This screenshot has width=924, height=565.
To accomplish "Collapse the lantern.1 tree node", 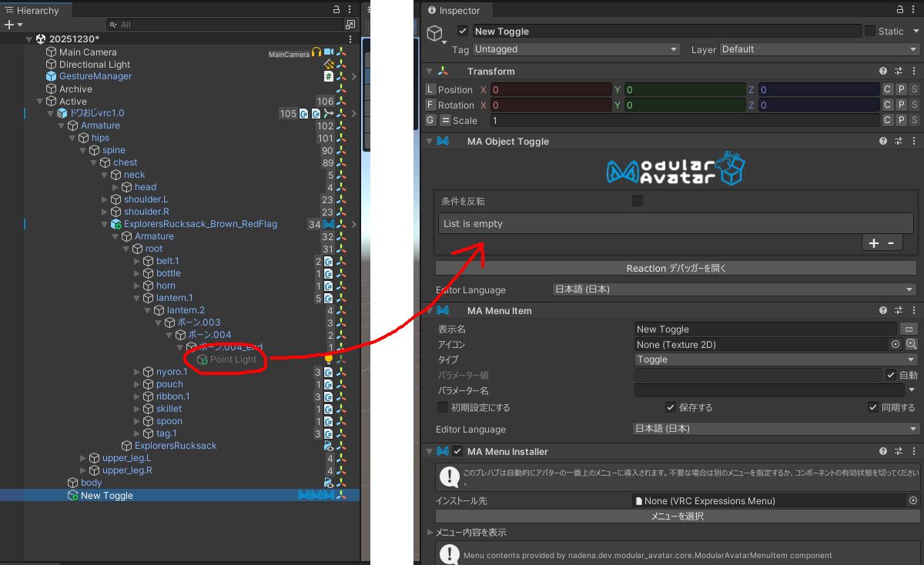I will tap(137, 298).
